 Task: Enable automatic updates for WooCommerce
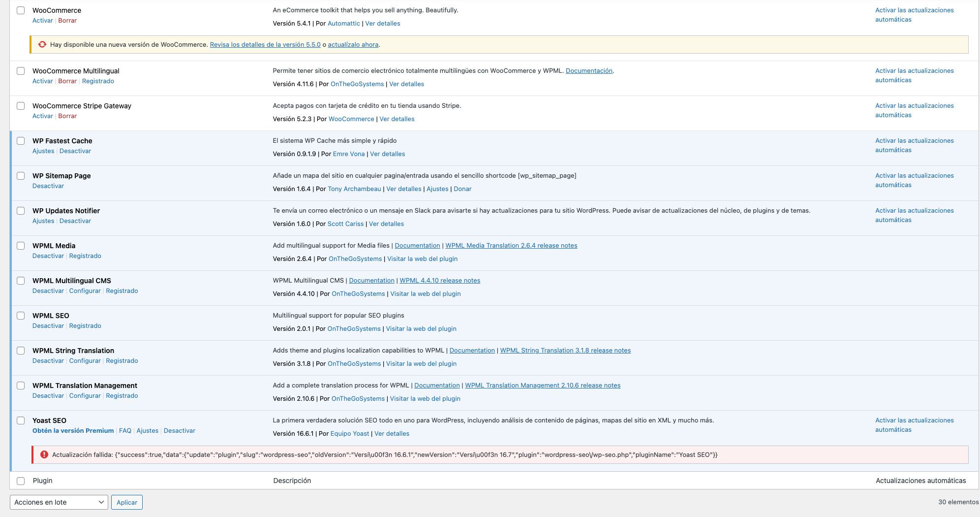914,15
